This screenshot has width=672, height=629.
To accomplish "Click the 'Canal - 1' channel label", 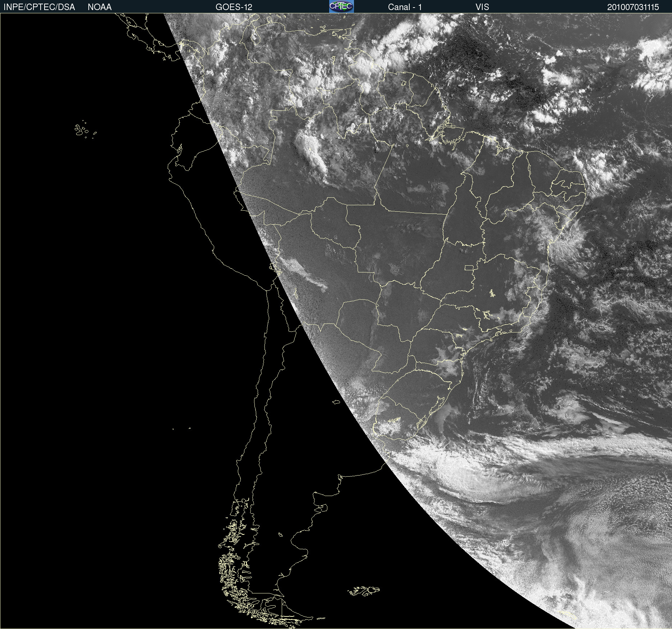I will (x=405, y=7).
